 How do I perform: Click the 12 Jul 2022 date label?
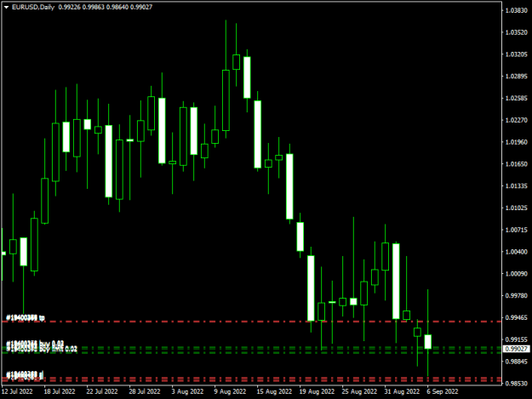17,391
